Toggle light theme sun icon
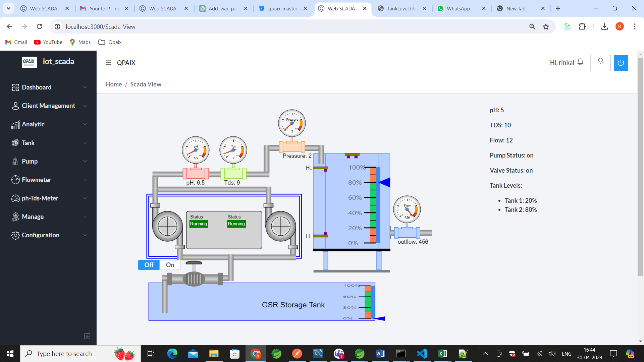 (600, 60)
